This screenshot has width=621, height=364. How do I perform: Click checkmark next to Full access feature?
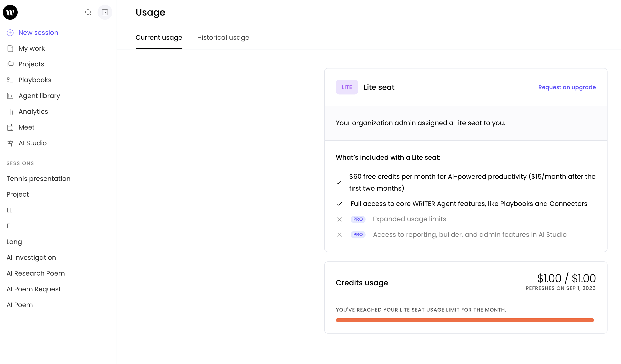tap(339, 204)
